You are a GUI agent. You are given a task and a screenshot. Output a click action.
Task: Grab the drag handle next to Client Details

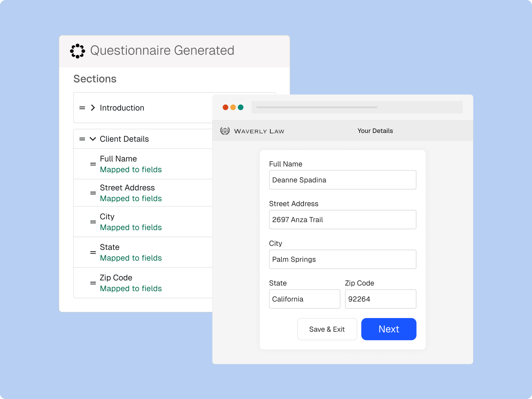pyautogui.click(x=82, y=139)
